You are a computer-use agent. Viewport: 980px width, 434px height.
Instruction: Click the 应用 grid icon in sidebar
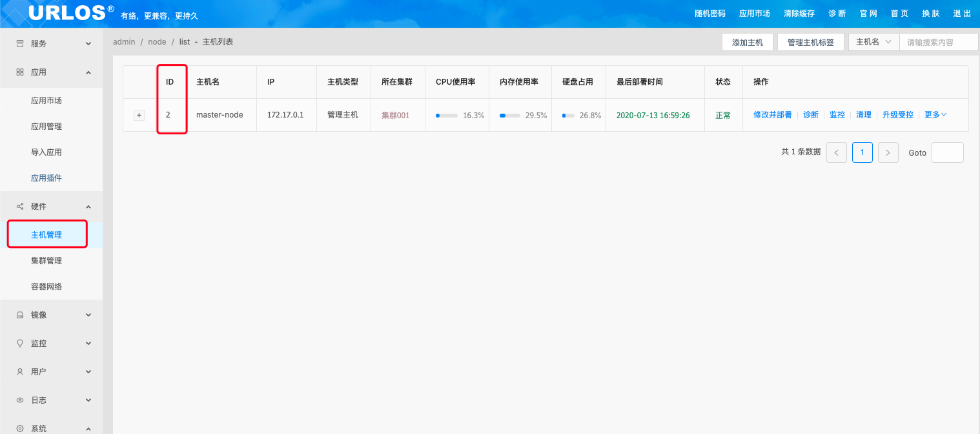pyautogui.click(x=20, y=72)
